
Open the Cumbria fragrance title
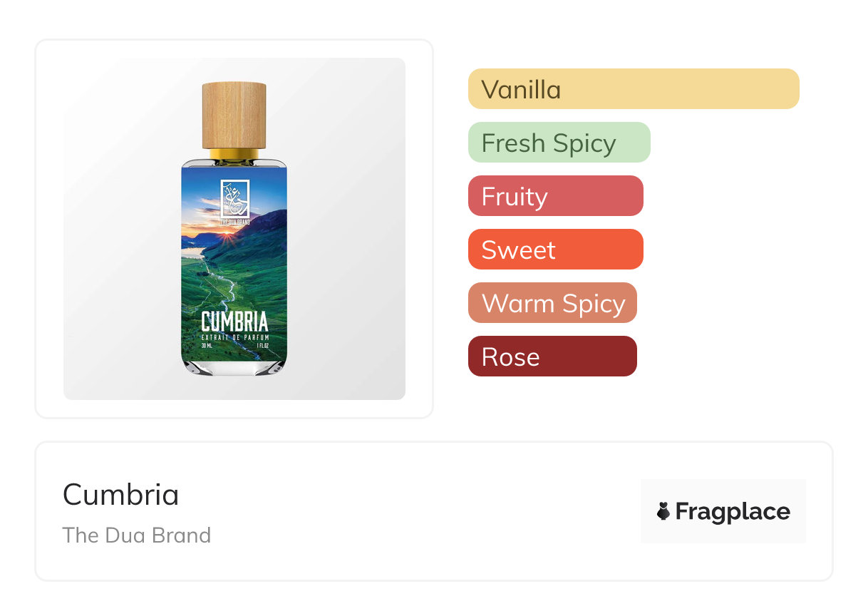(121, 495)
